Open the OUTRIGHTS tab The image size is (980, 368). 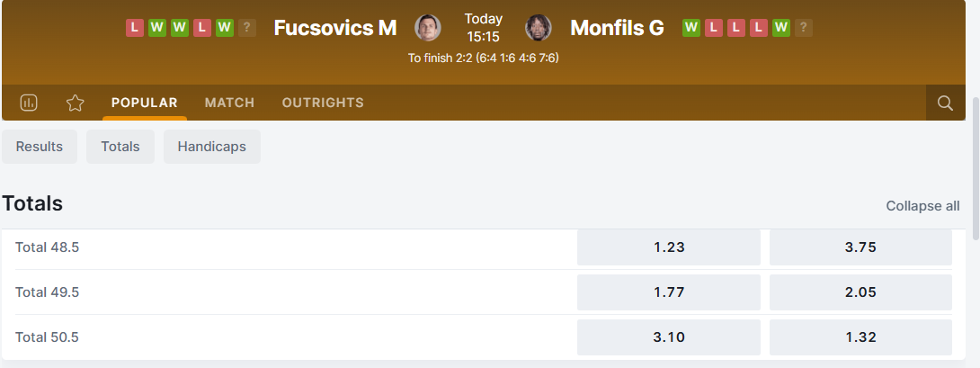[323, 103]
